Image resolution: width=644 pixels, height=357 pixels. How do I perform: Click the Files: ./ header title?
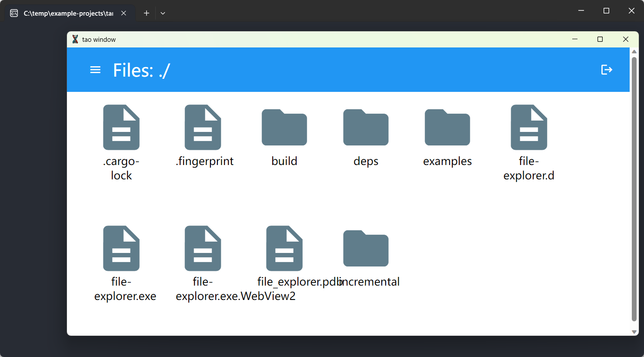click(x=141, y=70)
